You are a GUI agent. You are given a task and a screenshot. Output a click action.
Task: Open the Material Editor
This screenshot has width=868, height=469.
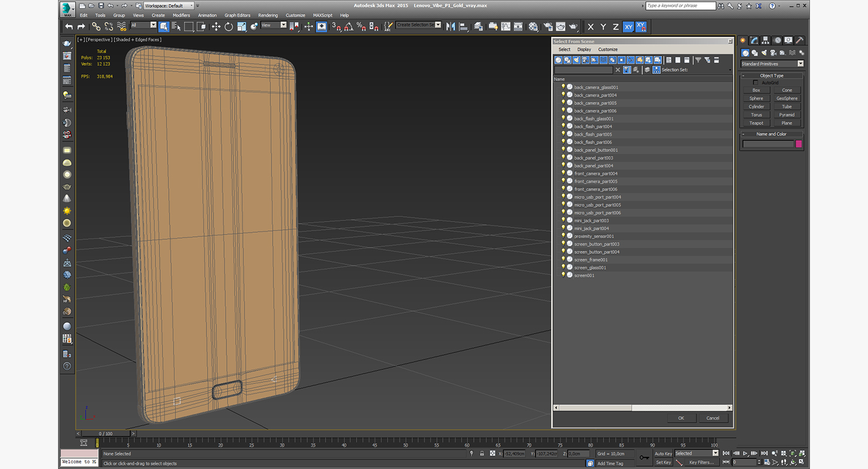pos(533,26)
